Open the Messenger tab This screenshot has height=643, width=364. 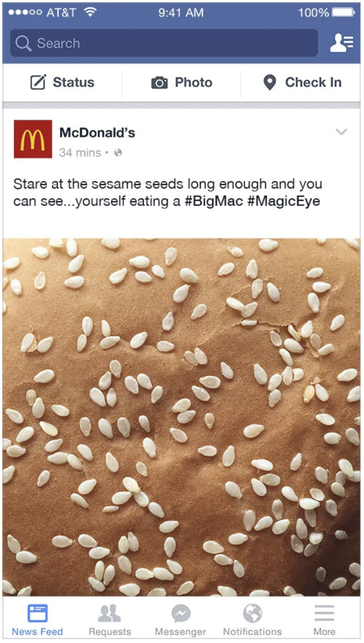180,620
